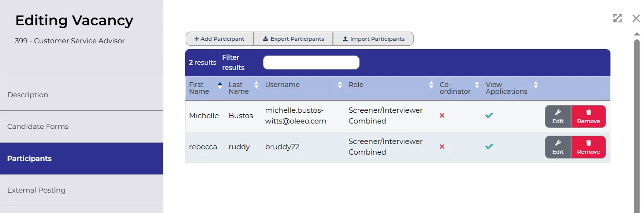This screenshot has width=644, height=213.
Task: Click rebecca's Co-ordinator red cross icon
Action: coord(442,146)
